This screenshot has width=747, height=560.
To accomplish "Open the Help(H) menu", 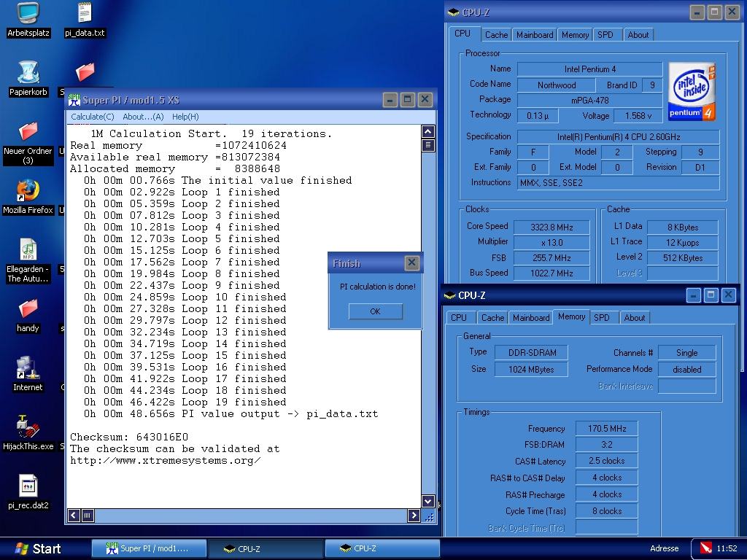I will click(185, 117).
